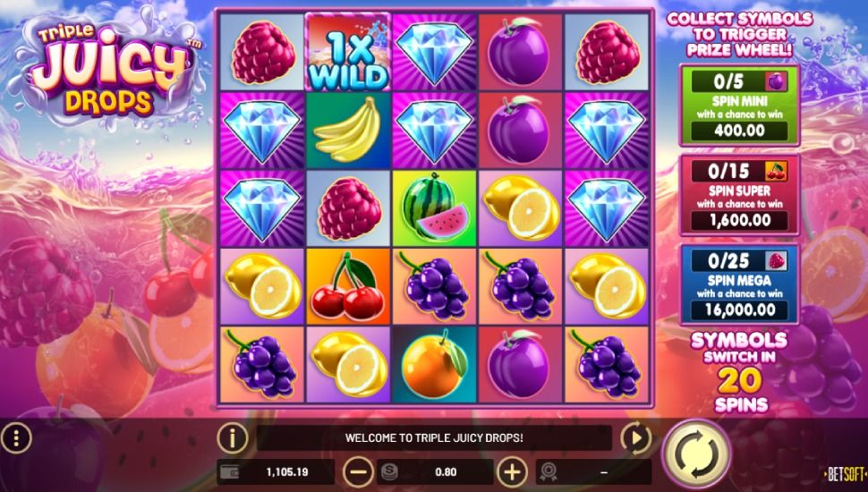
Task: Click the orange symbol in bottom row
Action: click(435, 364)
